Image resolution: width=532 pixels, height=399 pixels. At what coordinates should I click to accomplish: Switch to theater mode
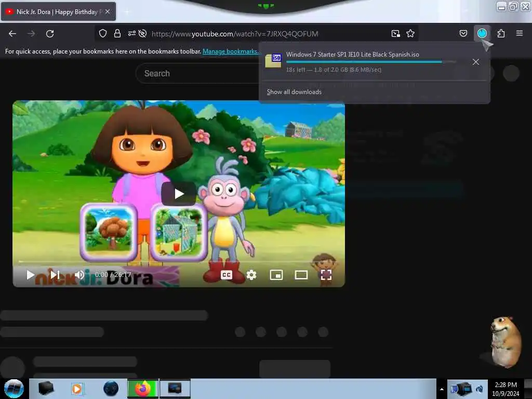301,275
